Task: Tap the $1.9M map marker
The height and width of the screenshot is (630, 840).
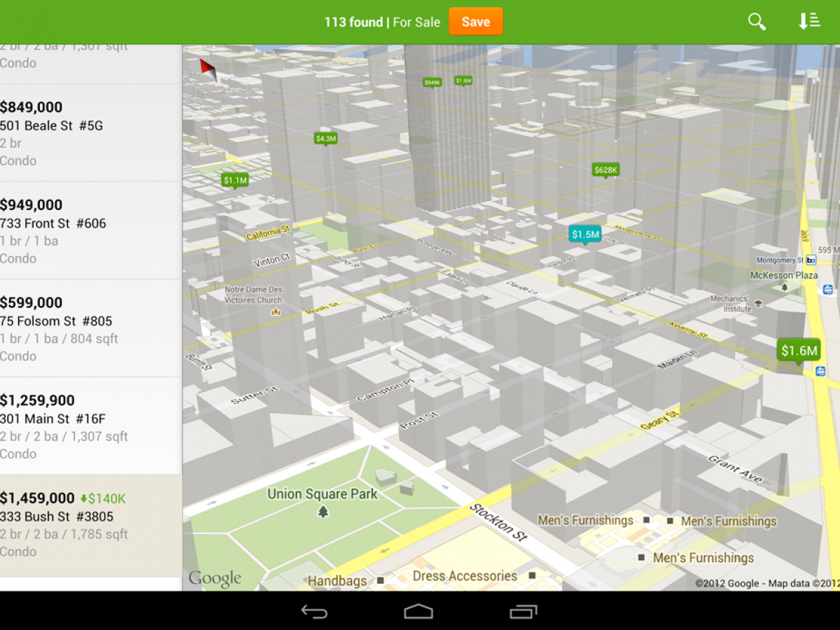Action: [463, 80]
